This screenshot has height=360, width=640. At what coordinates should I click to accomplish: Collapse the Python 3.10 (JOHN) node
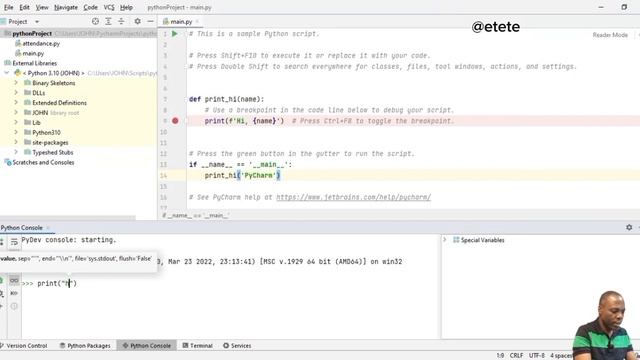pyautogui.click(x=7, y=73)
